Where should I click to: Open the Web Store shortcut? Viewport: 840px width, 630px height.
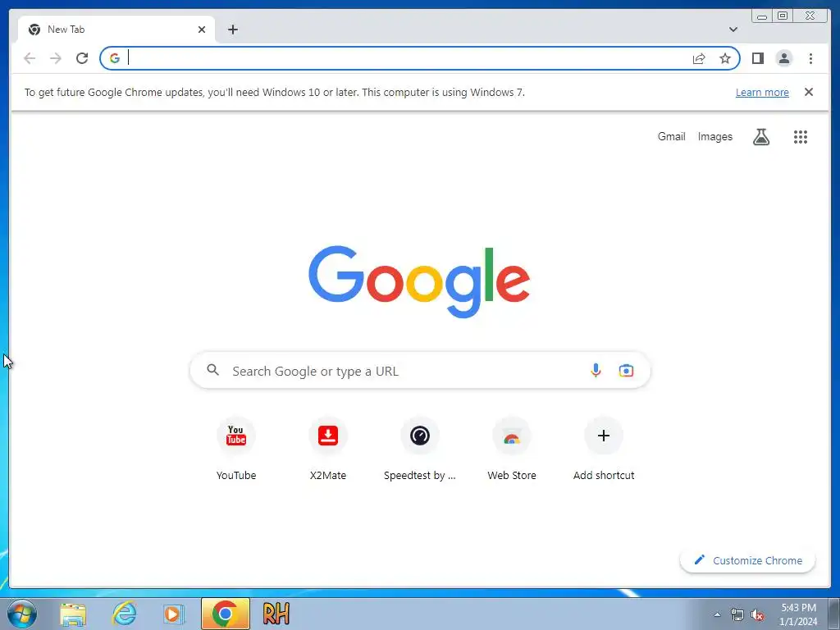click(512, 449)
